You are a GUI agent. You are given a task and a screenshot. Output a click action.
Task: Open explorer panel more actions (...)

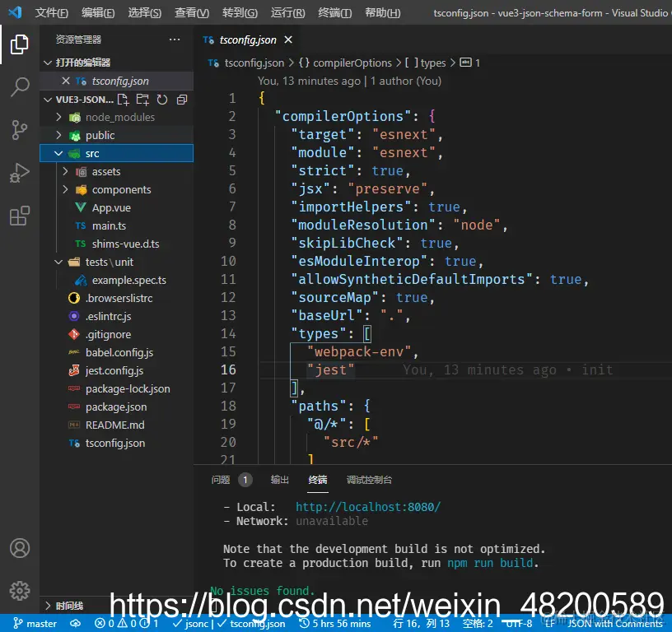(175, 39)
